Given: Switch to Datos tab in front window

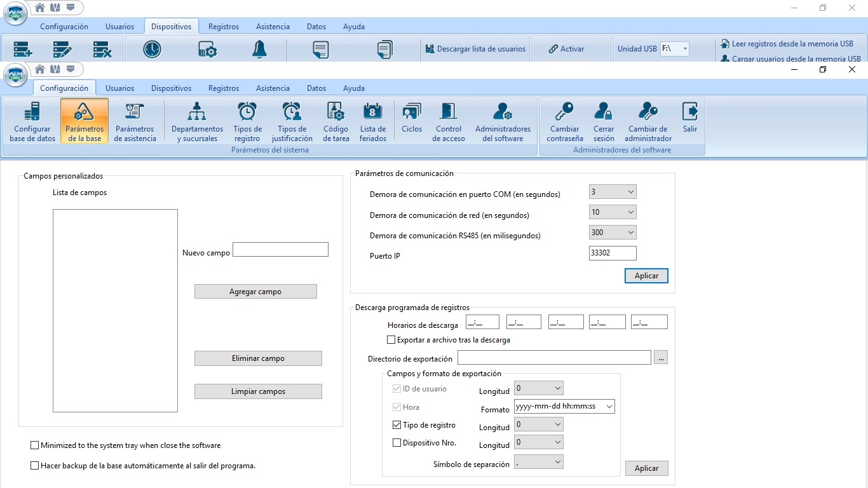Looking at the screenshot, I should (316, 88).
